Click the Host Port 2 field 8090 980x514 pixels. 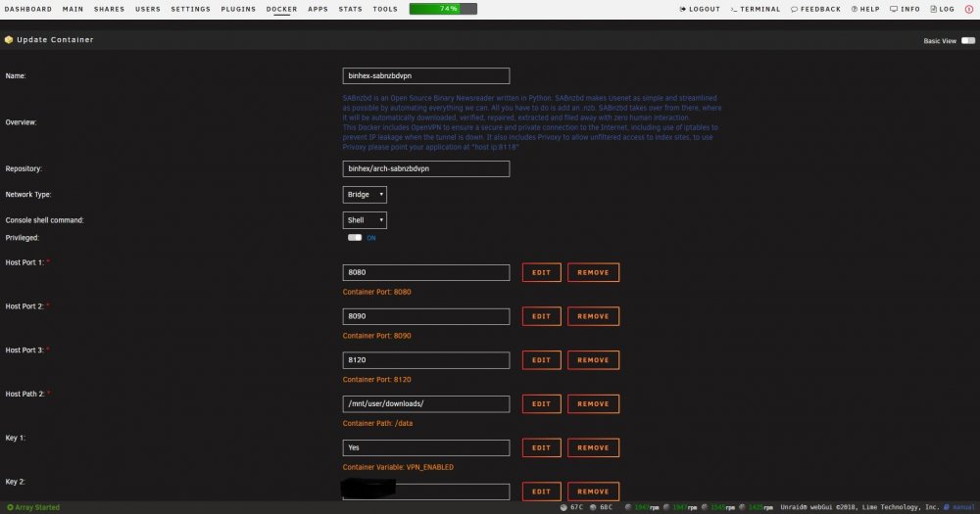pyautogui.click(x=426, y=316)
